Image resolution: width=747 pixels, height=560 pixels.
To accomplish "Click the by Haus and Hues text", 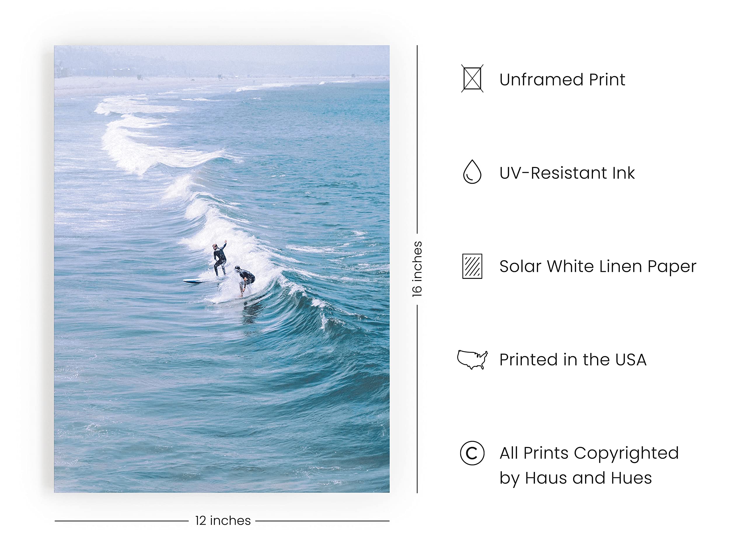I will point(575,478).
